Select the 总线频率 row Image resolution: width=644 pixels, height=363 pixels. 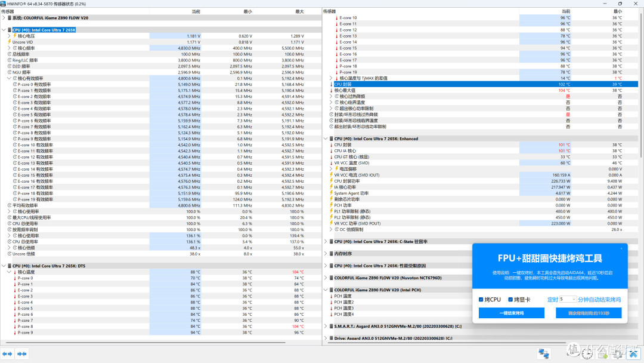160,54
